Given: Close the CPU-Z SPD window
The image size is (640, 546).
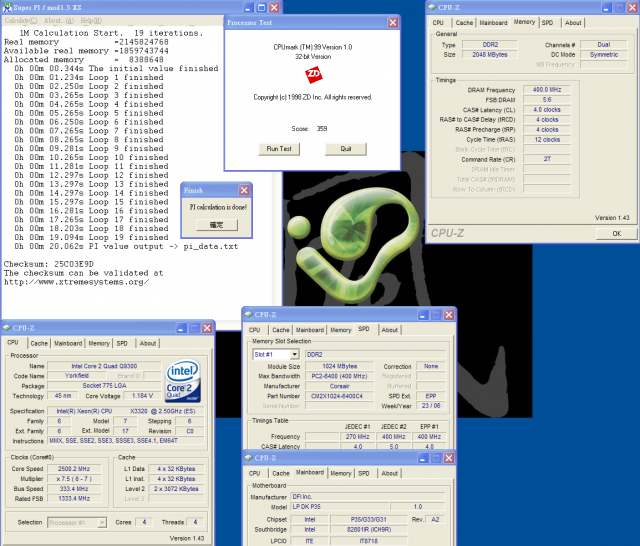Looking at the screenshot, I should click(449, 315).
